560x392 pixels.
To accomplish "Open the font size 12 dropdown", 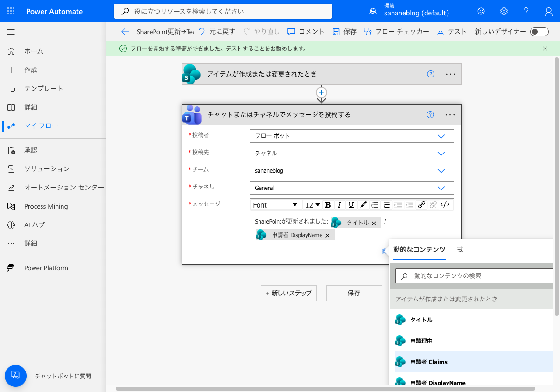I will (x=313, y=205).
